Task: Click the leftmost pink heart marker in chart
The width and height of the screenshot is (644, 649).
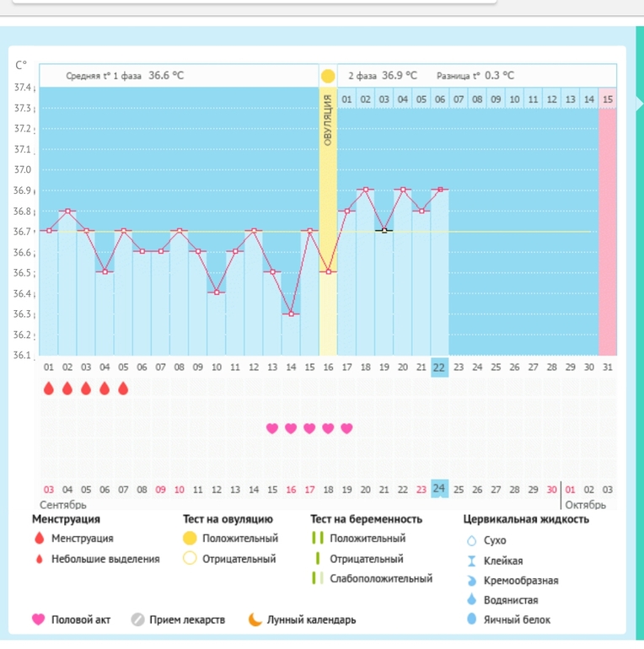Action: point(271,428)
